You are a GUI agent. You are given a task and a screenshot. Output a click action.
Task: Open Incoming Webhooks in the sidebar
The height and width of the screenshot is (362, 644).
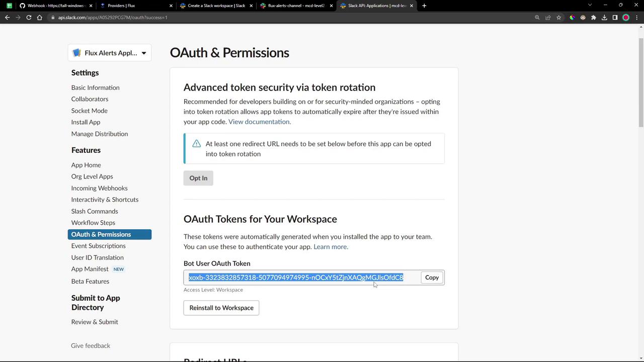pyautogui.click(x=99, y=188)
